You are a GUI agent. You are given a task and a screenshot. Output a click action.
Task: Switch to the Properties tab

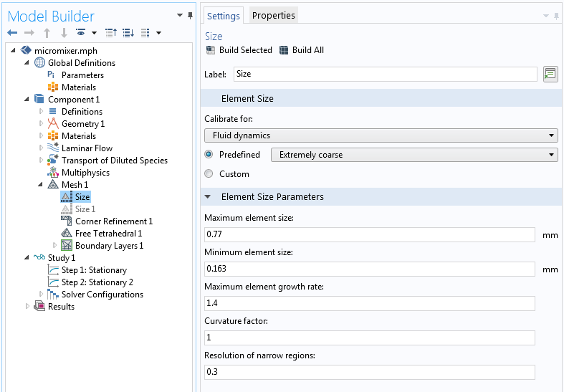273,16
